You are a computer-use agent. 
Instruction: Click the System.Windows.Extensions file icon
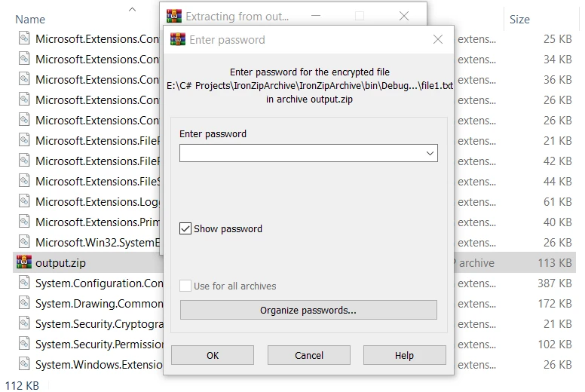tap(24, 365)
